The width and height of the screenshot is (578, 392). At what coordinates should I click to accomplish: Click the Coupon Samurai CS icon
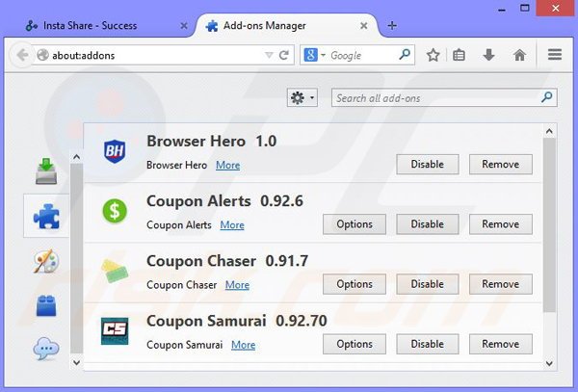coord(115,331)
